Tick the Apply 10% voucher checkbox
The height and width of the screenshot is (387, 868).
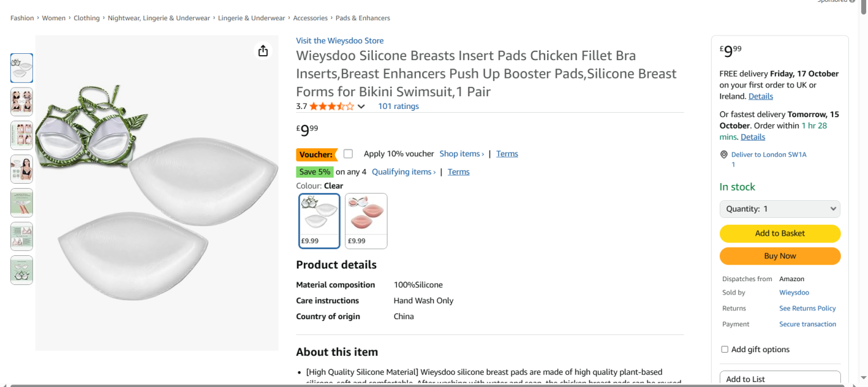click(348, 154)
